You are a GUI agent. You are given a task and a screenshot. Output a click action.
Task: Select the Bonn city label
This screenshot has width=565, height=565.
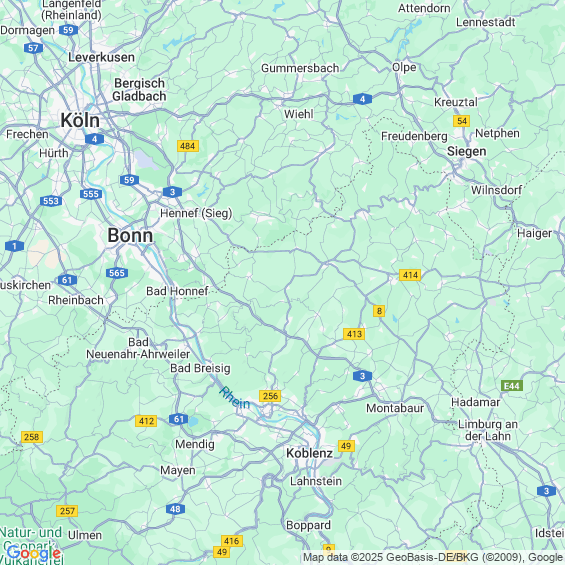coord(130,236)
